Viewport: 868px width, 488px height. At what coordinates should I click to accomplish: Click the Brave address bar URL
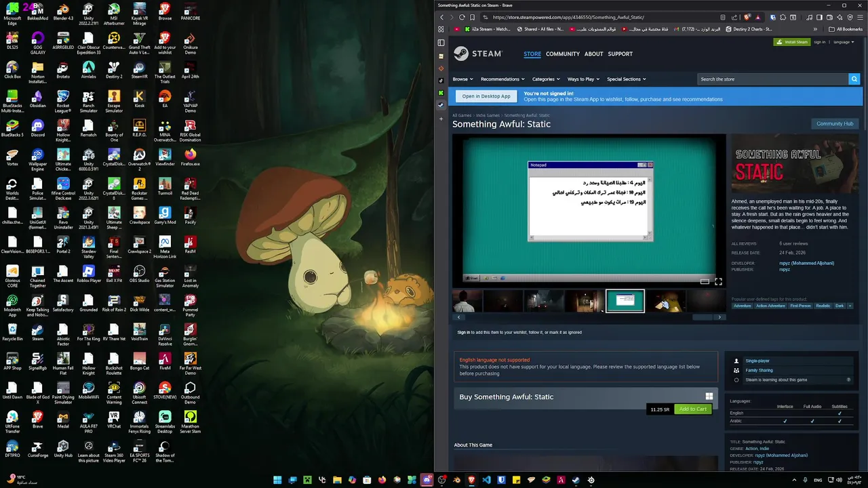coord(568,17)
